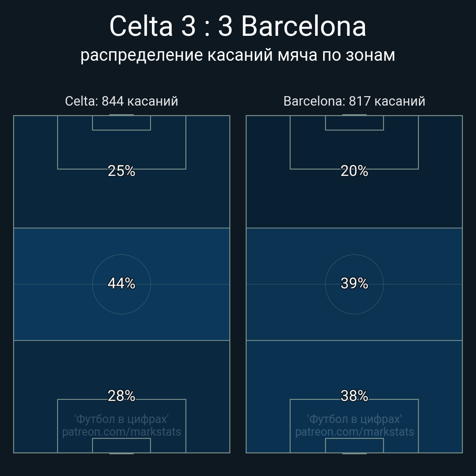Click the bottom goal area of Celta pitch
The image size is (476, 476).
[121, 446]
